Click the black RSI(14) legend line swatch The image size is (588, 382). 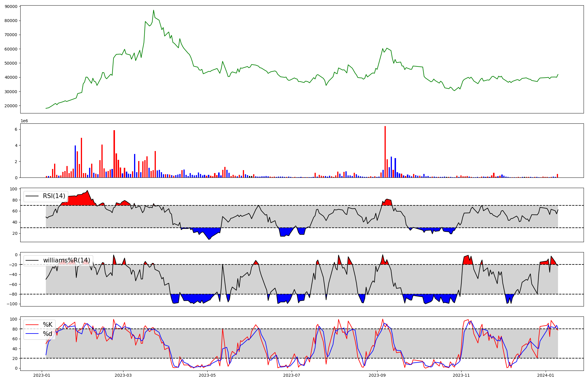pyautogui.click(x=32, y=196)
